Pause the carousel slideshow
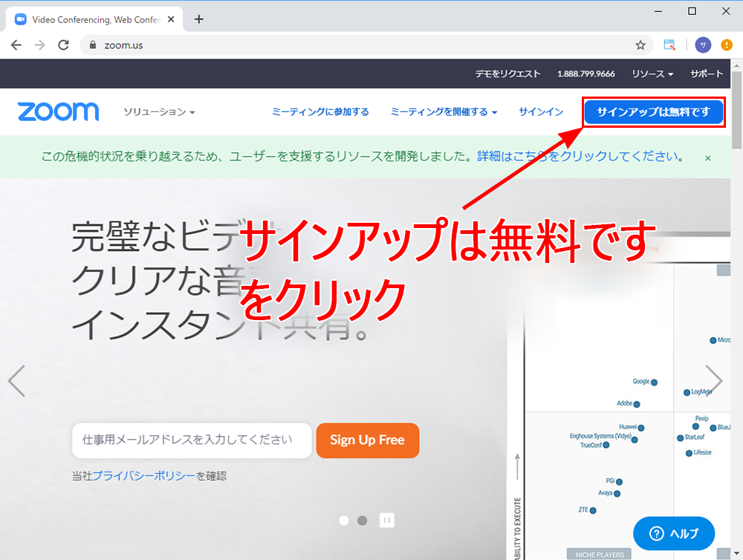Viewport: 743px width, 560px height. coord(386,521)
